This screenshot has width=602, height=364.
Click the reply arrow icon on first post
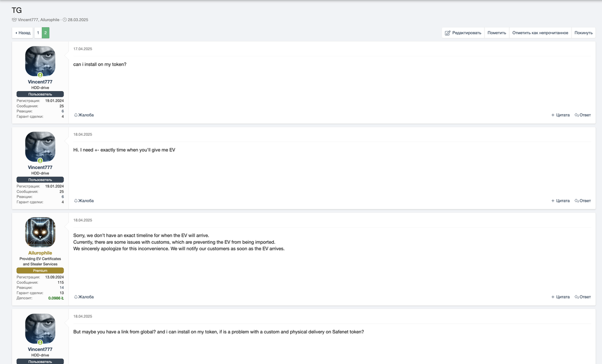(x=577, y=115)
